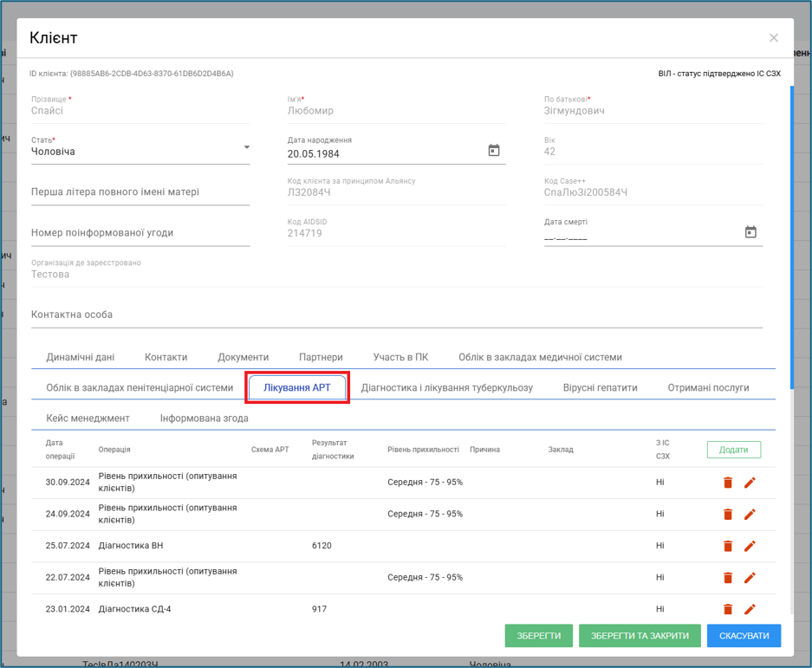
Task: Delete the 25.07.2024 Діагностика ВН row
Action: (728, 546)
